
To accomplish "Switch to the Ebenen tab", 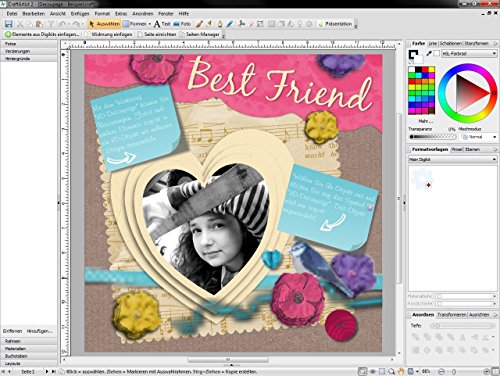I will click(x=472, y=149).
